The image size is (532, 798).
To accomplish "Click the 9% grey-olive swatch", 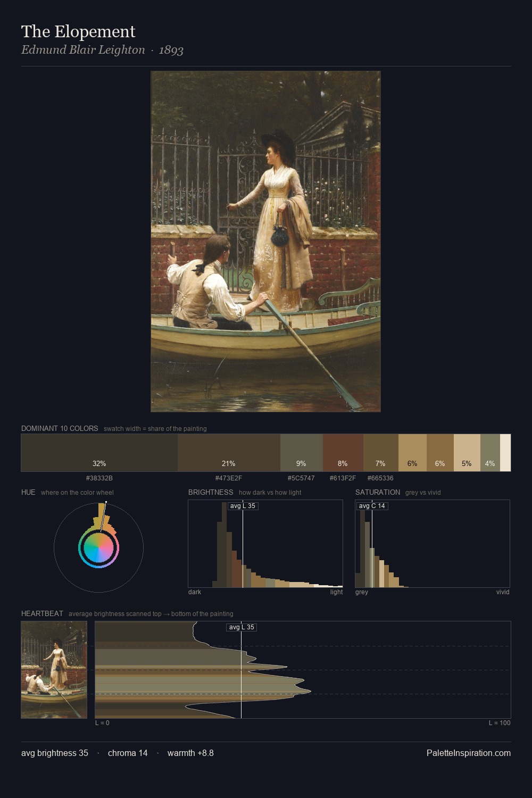I will coord(301,453).
